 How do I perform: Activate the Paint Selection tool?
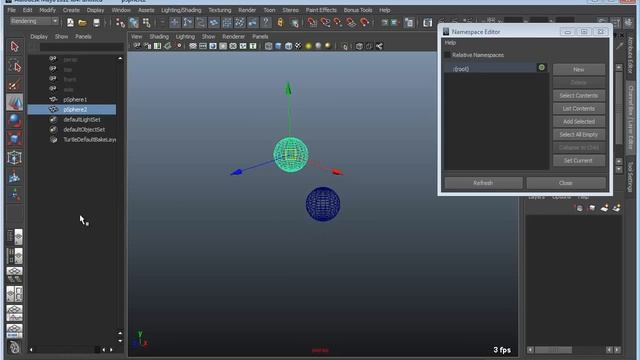15,84
